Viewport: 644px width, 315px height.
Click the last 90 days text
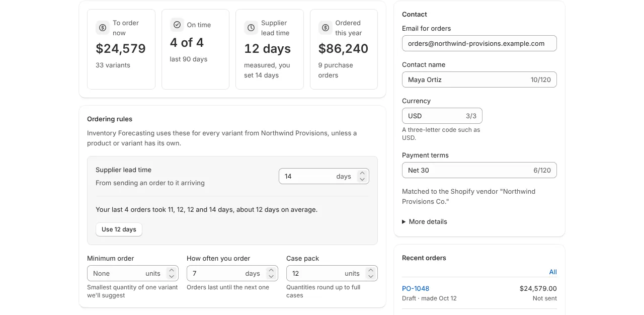(x=189, y=59)
